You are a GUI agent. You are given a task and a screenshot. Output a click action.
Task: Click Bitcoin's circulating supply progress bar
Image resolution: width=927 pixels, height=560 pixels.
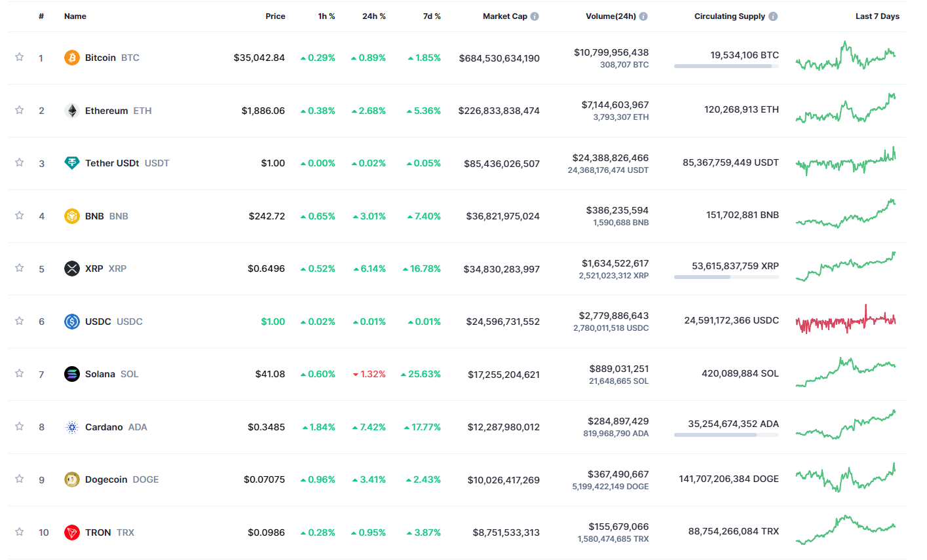coord(727,66)
